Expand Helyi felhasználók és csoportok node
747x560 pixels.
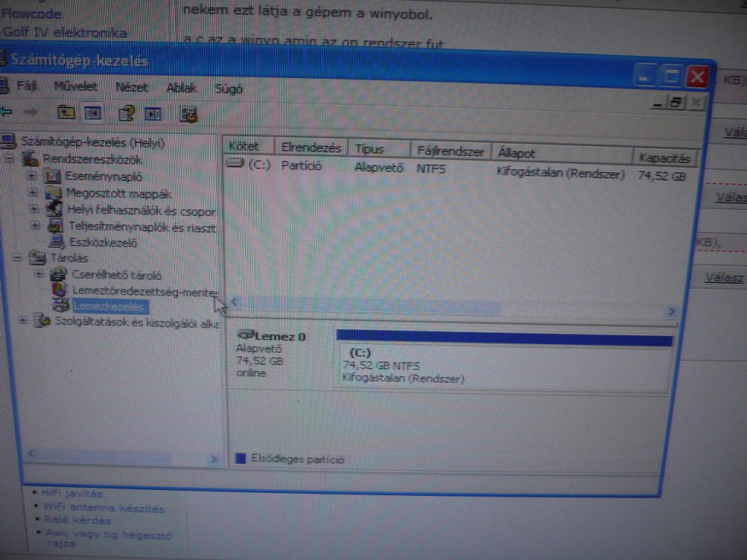34,209
